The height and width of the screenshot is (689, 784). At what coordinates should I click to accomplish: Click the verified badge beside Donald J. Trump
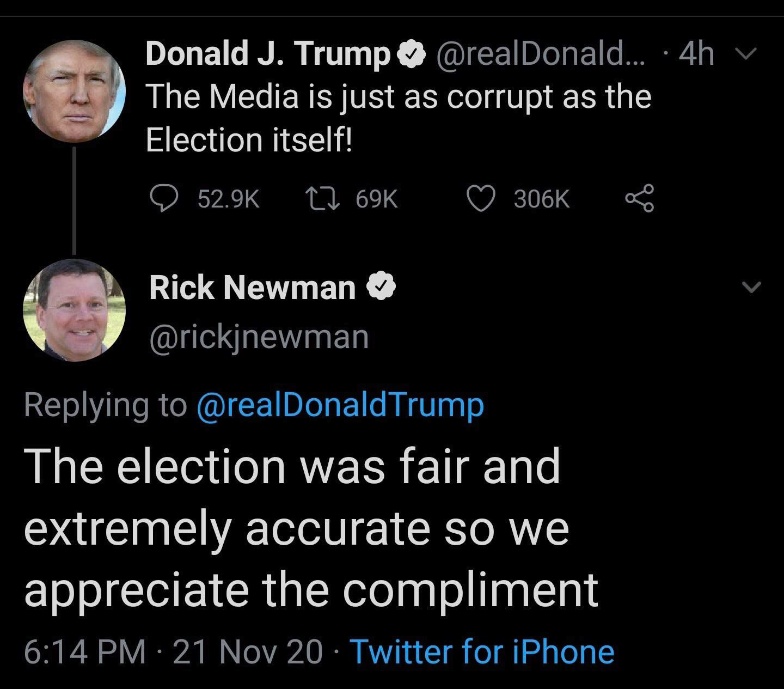[x=412, y=54]
